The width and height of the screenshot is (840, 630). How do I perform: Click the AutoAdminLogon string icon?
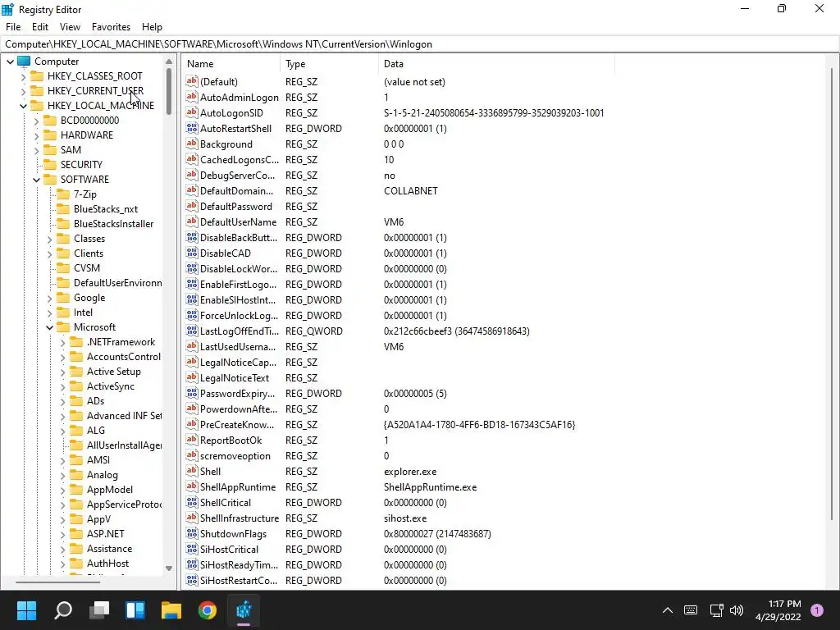[192, 97]
